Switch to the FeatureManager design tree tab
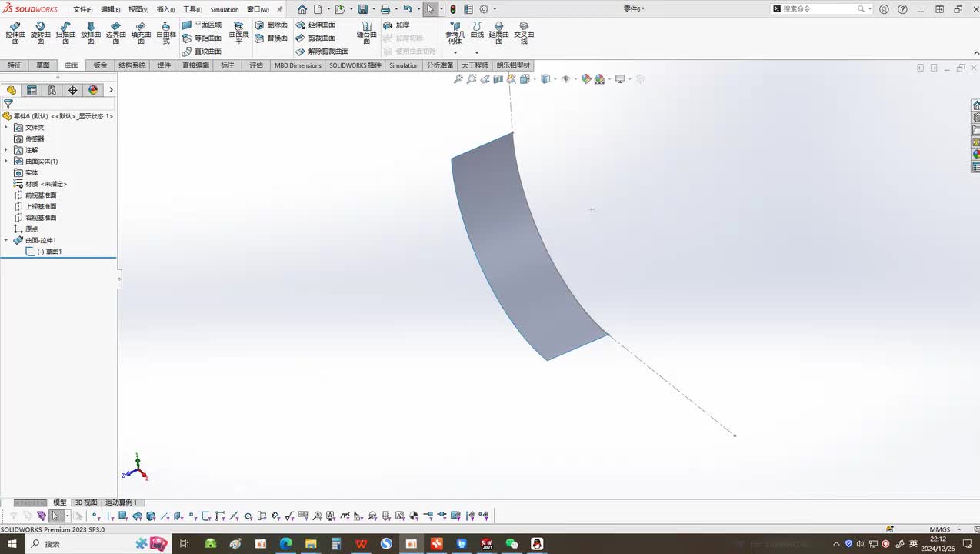980x554 pixels. pos(12,90)
